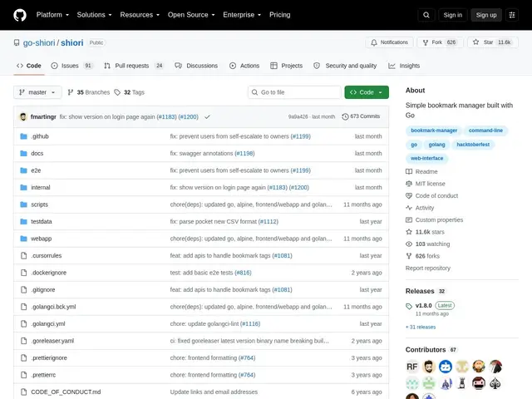Screen dimensions: 532x399
Task: Switch to the Insights tab
Action: tap(404, 66)
